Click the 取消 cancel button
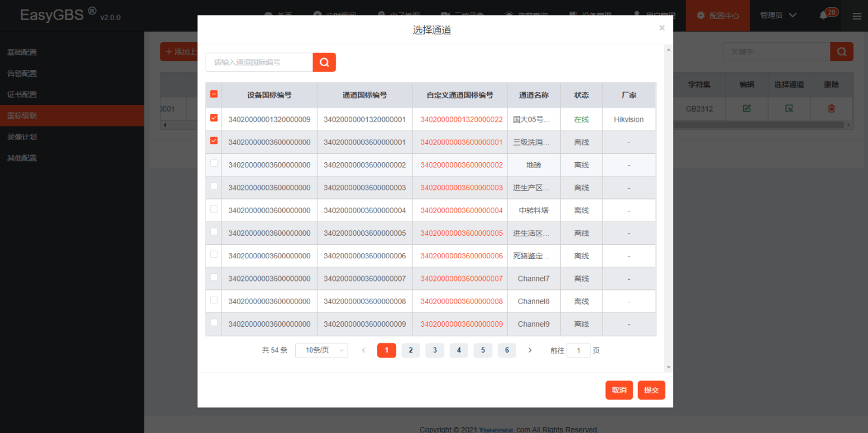868x433 pixels. (619, 390)
